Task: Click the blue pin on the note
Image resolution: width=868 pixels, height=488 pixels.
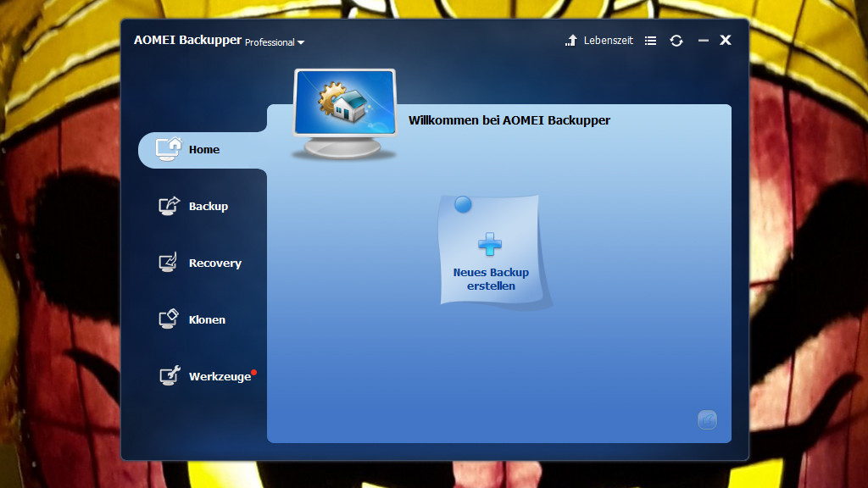Action: pos(463,204)
